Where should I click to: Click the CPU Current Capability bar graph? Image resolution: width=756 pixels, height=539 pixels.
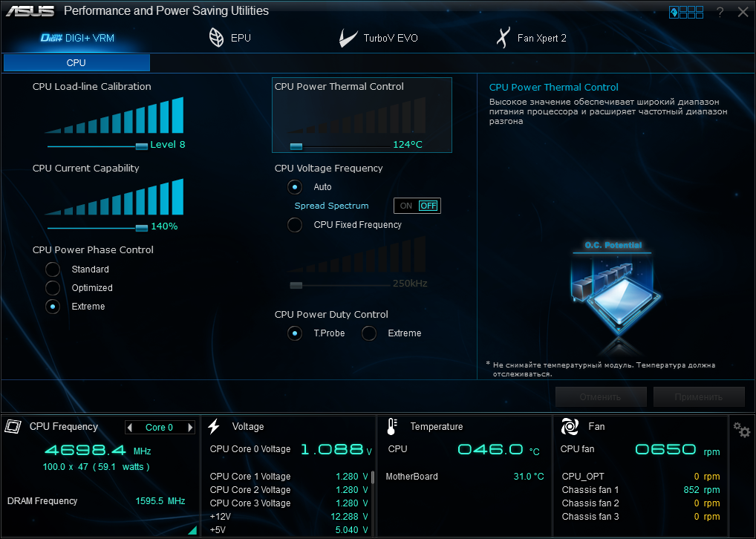click(114, 197)
